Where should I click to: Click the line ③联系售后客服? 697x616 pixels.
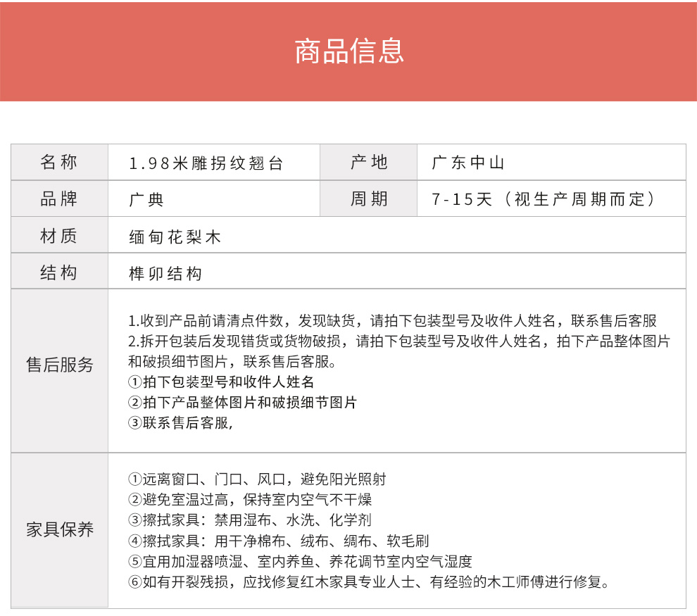pos(180,423)
